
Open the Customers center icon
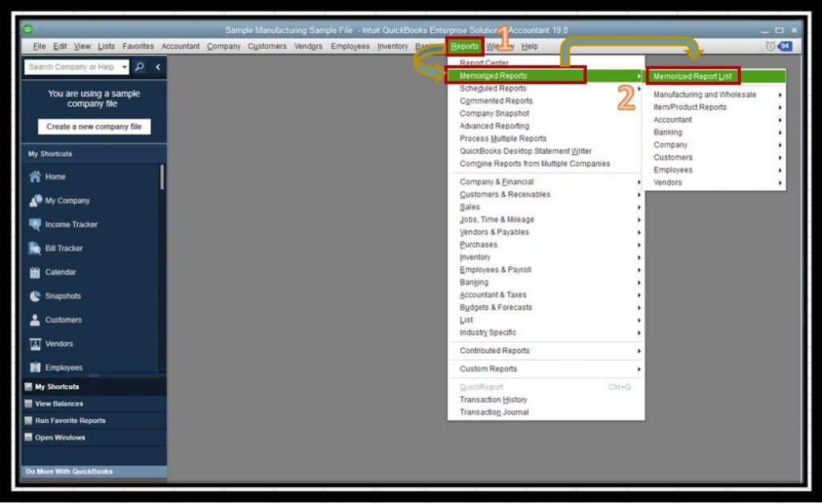tap(37, 319)
